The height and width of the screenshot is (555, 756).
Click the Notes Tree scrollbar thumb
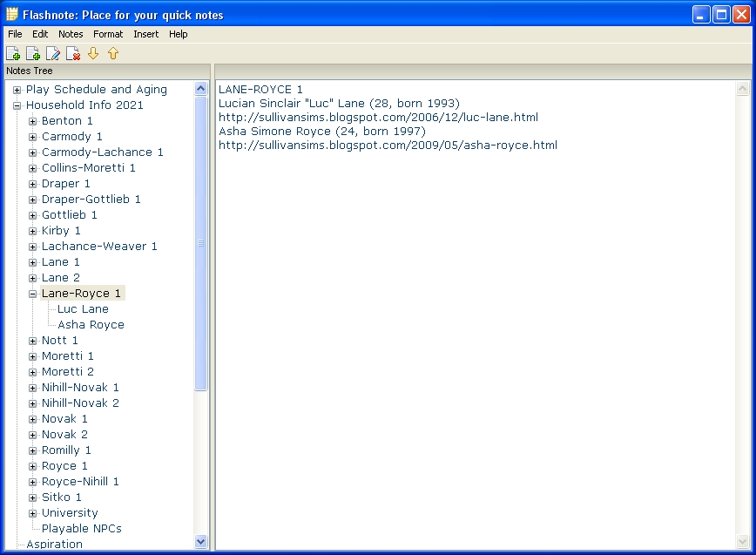coord(201,243)
